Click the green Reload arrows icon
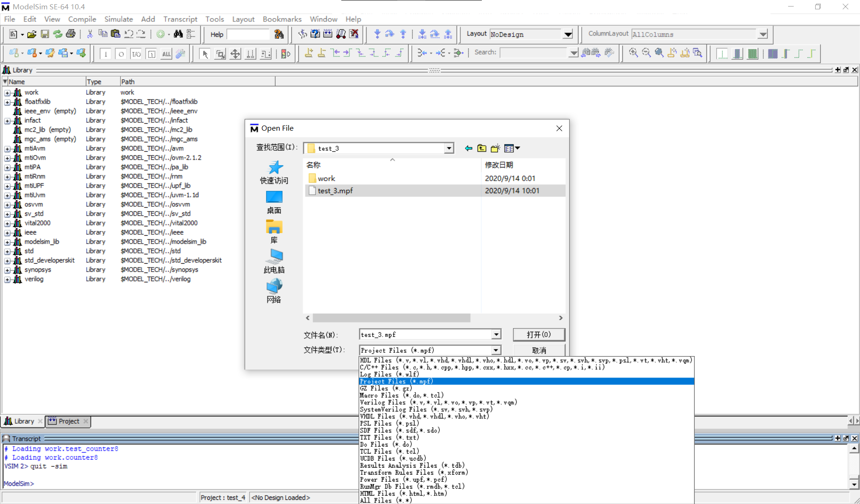Image resolution: width=860 pixels, height=504 pixels. [x=58, y=34]
